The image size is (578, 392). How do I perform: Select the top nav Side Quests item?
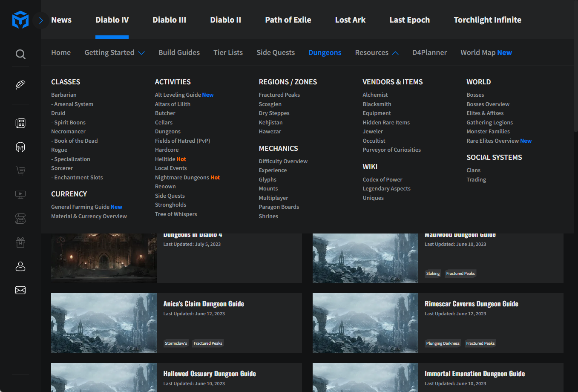click(x=276, y=52)
